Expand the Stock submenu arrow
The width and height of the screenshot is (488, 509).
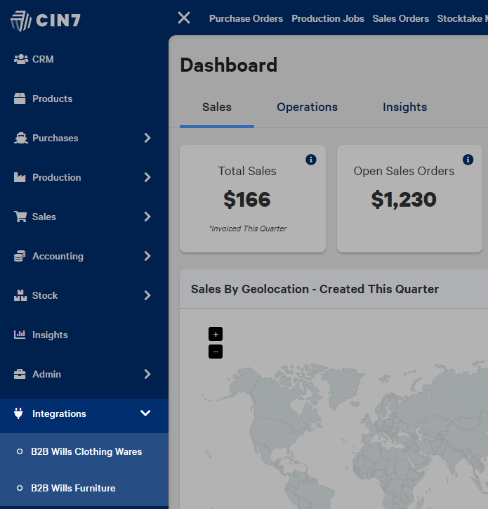point(147,295)
